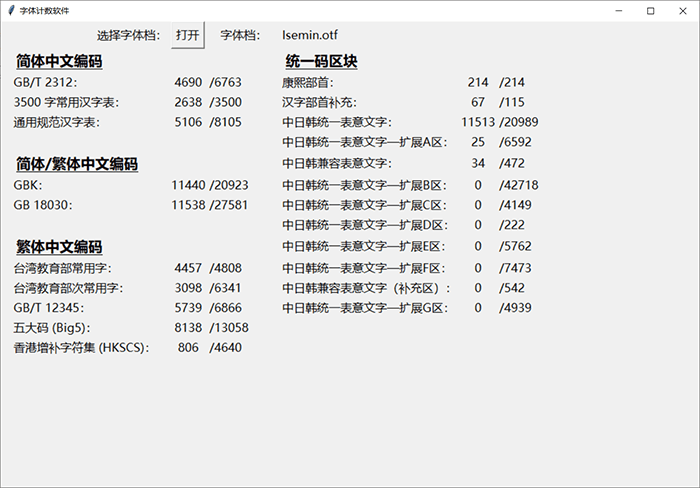This screenshot has width=700, height=488.
Task: Select the 康熙部首 row label
Action: pyautogui.click(x=308, y=82)
